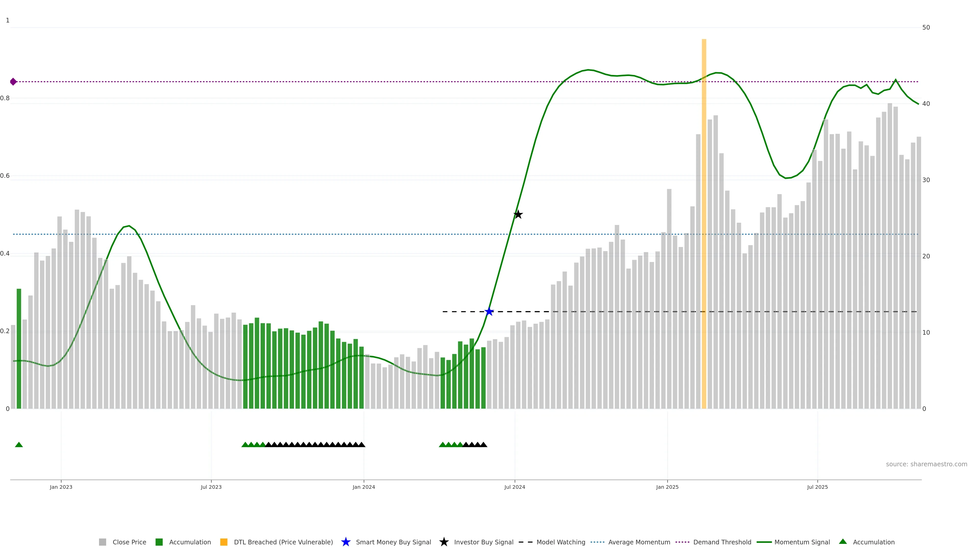Click the lone green accumulation triangle before Jan 2023
The width and height of the screenshot is (980, 551).
click(x=19, y=445)
